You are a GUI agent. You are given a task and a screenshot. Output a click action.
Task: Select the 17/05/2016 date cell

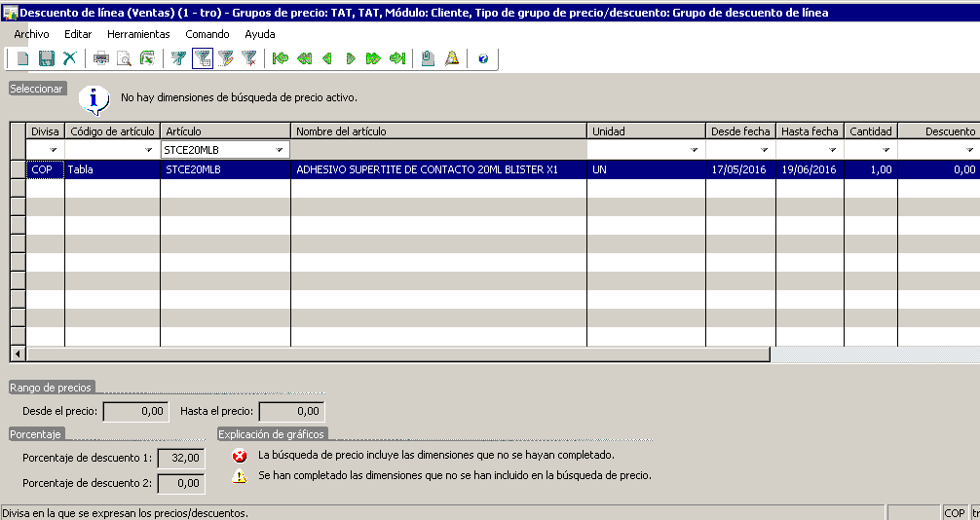[741, 169]
